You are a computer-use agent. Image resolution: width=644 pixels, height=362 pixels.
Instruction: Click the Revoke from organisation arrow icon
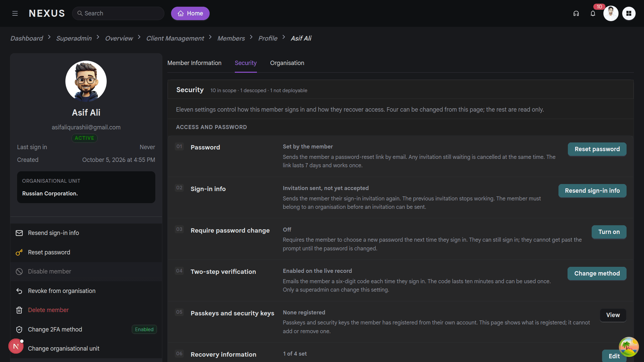pyautogui.click(x=19, y=291)
